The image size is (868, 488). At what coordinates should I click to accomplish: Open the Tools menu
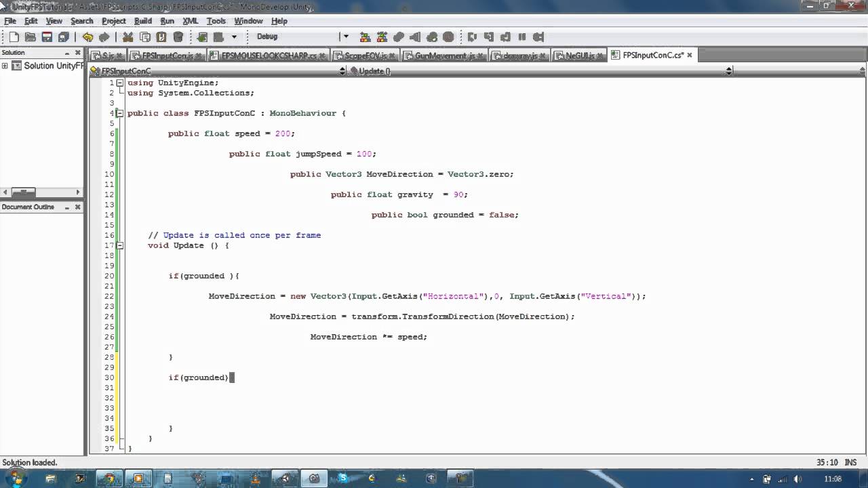216,21
